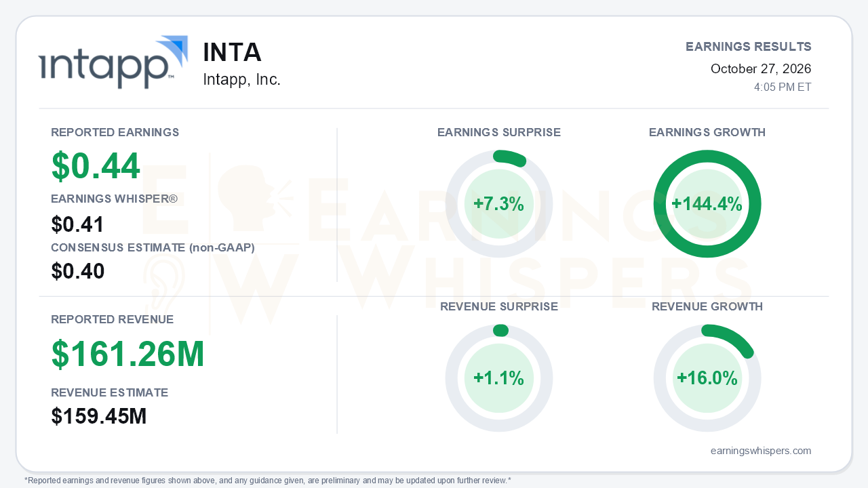This screenshot has height=488, width=868.
Task: Select the reported earnings value $0.44
Action: pos(96,166)
